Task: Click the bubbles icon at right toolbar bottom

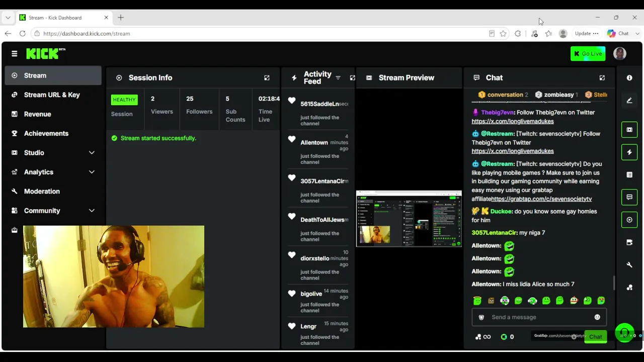Action: click(629, 288)
